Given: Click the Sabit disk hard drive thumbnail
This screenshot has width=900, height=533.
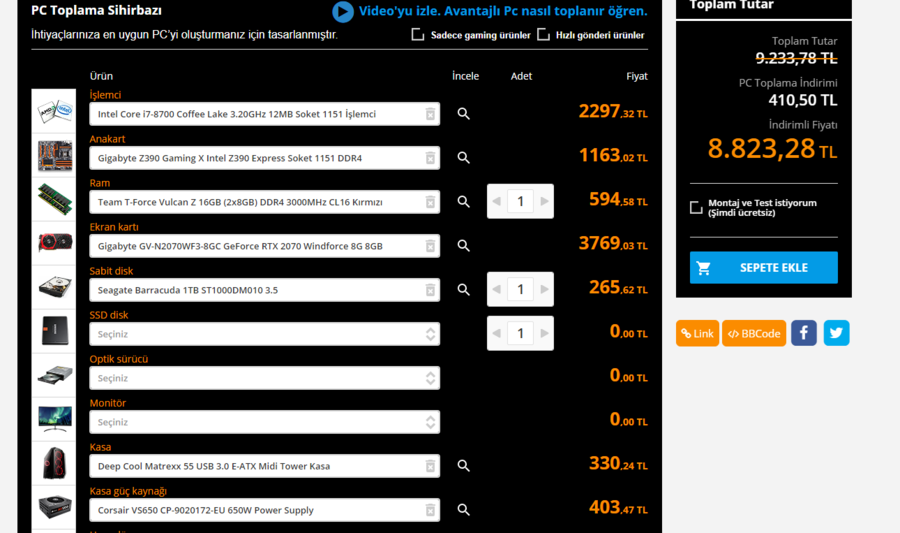Looking at the screenshot, I should coord(53,287).
